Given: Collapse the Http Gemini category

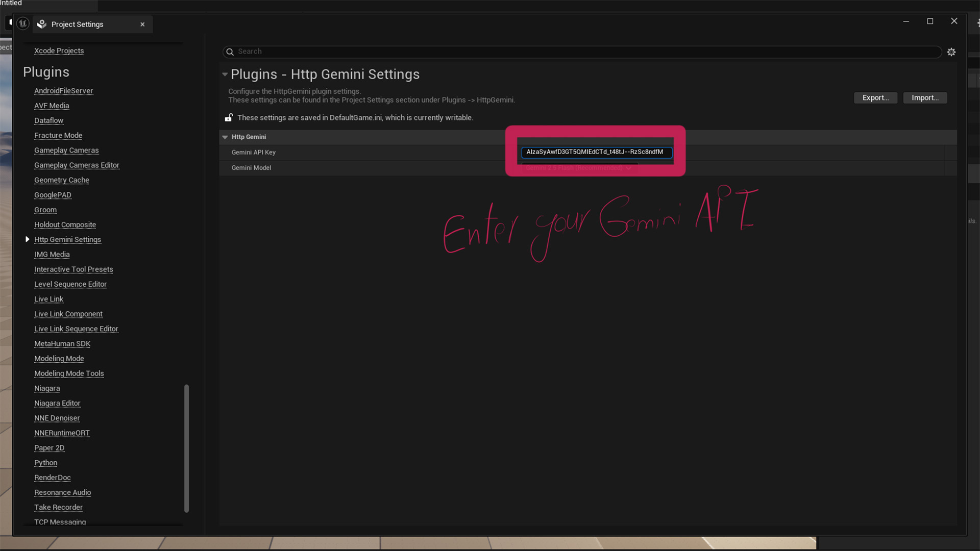Looking at the screenshot, I should pos(225,137).
